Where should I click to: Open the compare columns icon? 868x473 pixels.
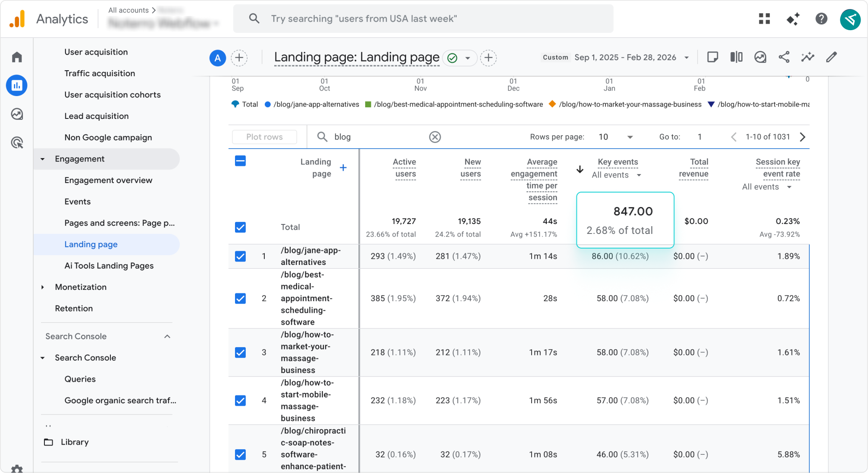[x=736, y=57]
